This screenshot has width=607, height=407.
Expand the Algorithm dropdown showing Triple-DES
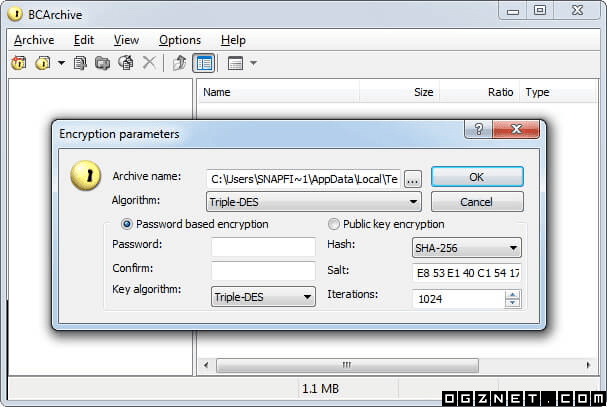tap(313, 202)
